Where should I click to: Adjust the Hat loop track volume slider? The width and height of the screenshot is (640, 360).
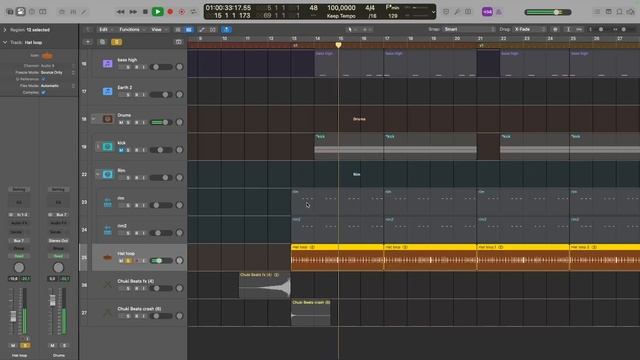pyautogui.click(x=161, y=260)
